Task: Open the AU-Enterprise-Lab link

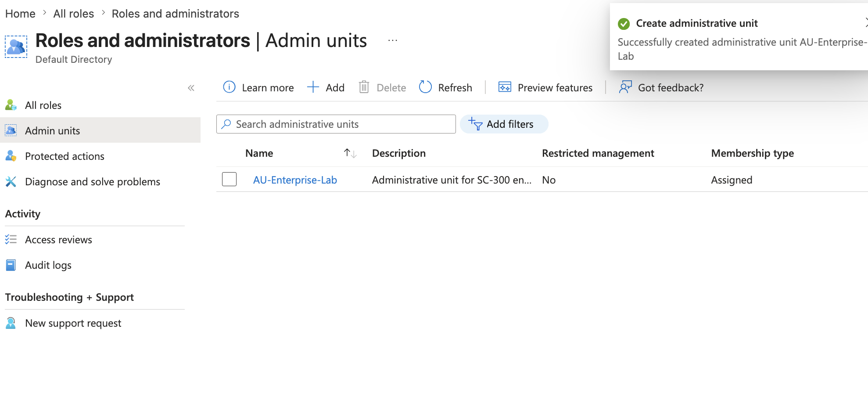Action: (x=295, y=180)
